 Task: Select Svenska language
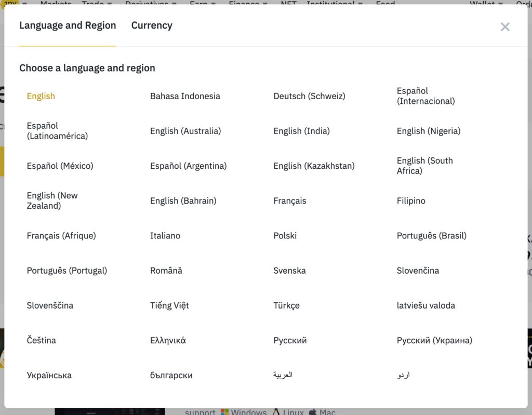pos(289,271)
